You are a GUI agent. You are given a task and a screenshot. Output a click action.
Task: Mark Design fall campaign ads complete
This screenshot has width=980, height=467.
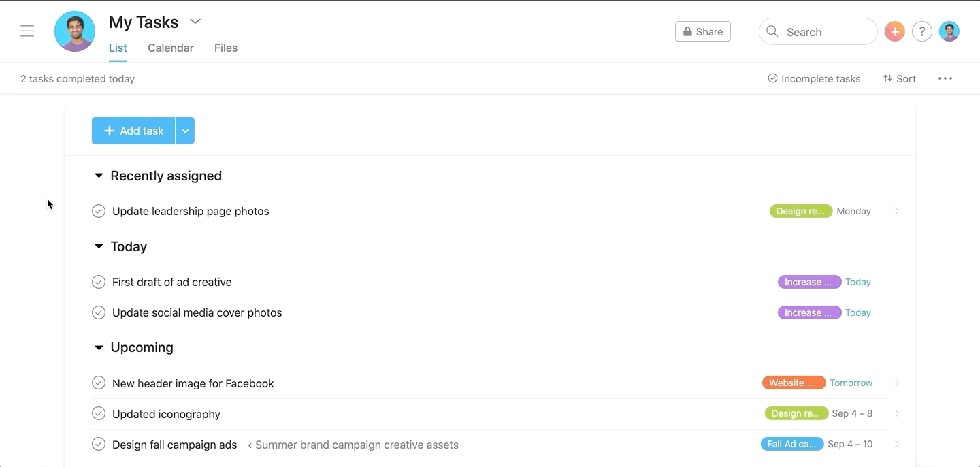tap(99, 445)
